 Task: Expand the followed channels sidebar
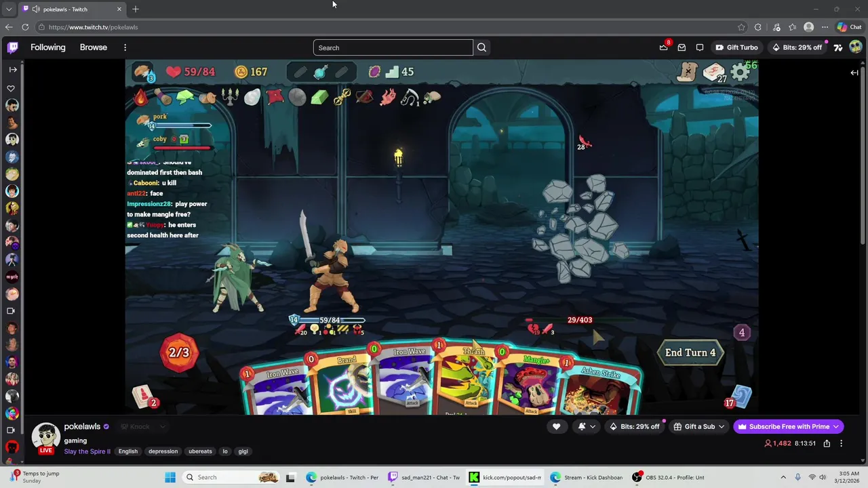13,69
